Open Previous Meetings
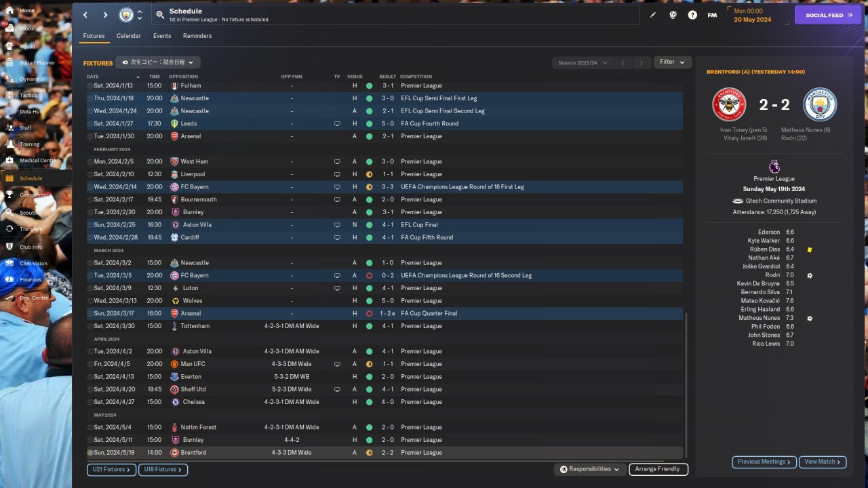 [x=764, y=462]
